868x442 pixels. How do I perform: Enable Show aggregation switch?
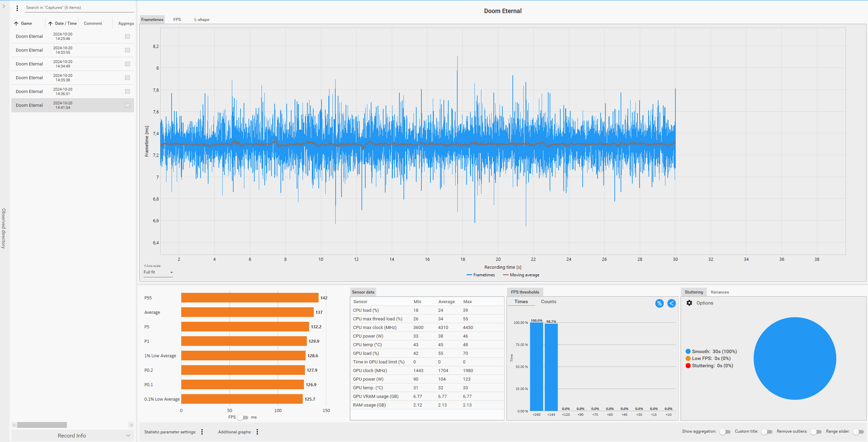click(725, 432)
